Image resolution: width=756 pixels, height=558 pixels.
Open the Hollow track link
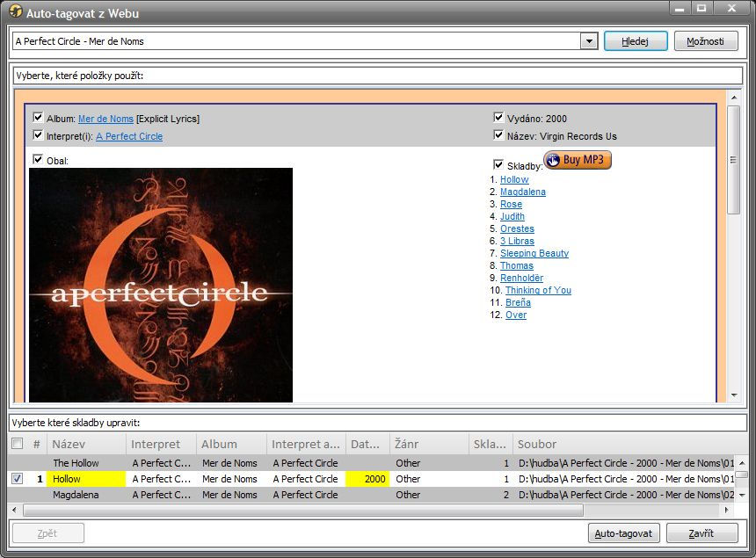coord(514,179)
